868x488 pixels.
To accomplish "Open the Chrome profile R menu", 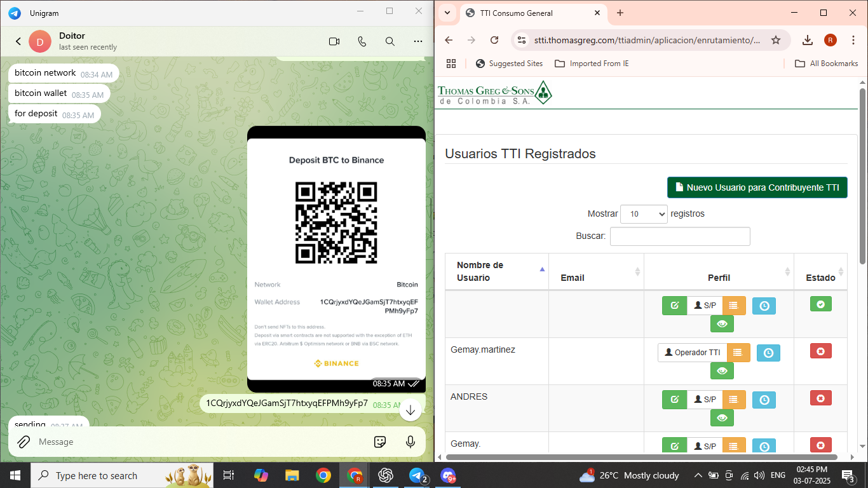I will (831, 40).
